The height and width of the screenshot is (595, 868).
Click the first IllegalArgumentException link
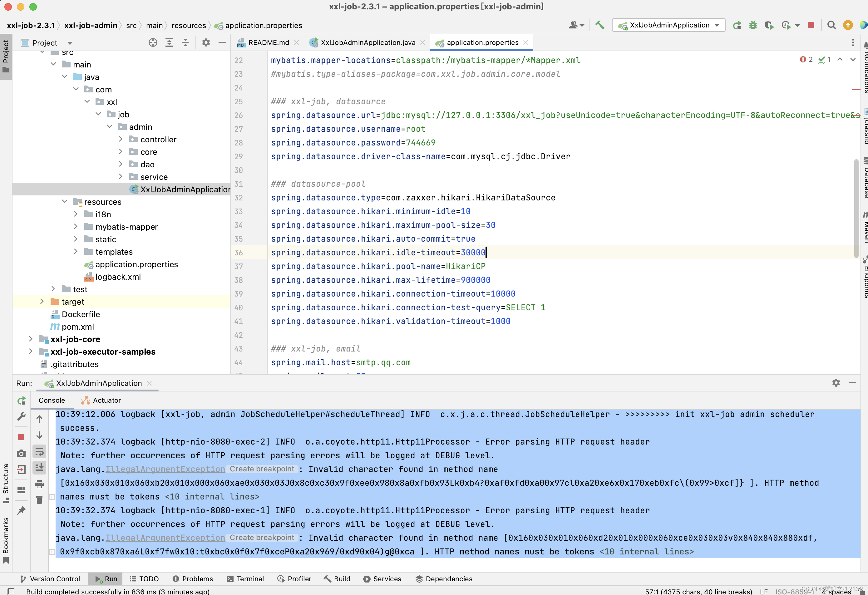[x=165, y=469]
